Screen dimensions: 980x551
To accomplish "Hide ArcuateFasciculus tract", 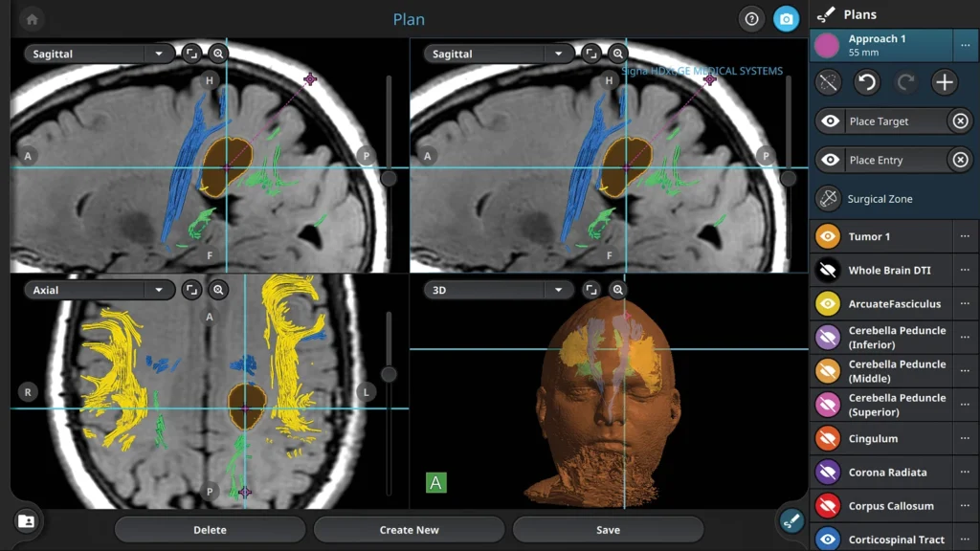I will (828, 304).
